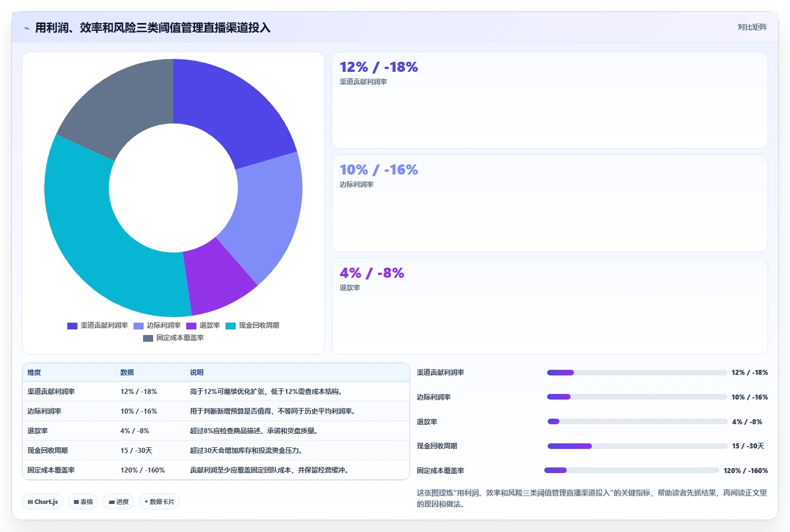Click description 超过30天会增加库存和投流资金压力

pyautogui.click(x=246, y=451)
